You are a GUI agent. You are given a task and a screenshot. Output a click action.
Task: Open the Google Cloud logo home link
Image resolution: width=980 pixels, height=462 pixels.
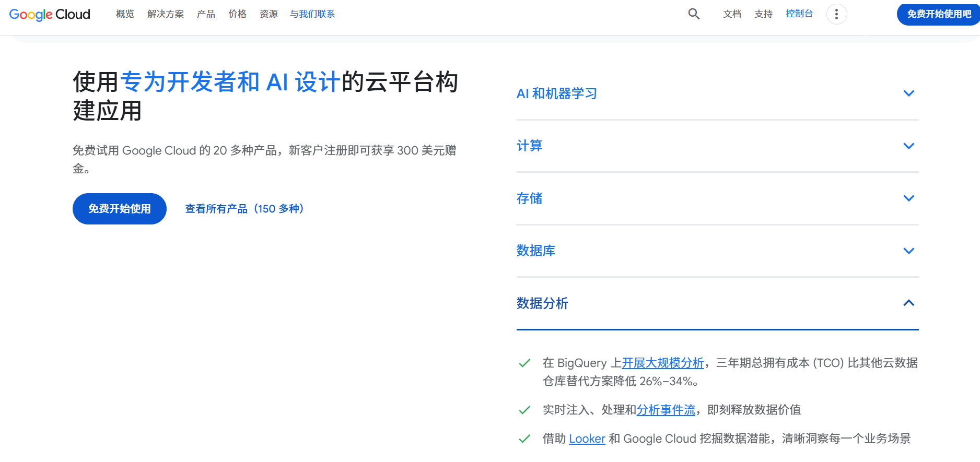(50, 14)
